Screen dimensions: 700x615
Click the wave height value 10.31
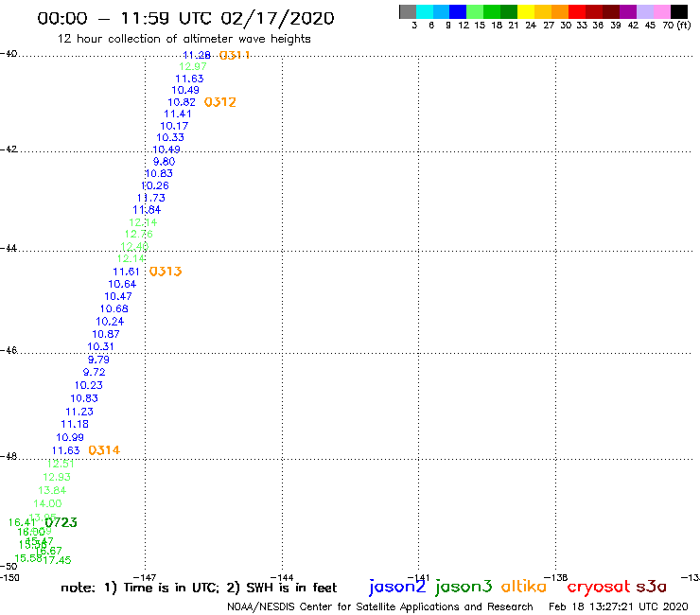tap(101, 346)
